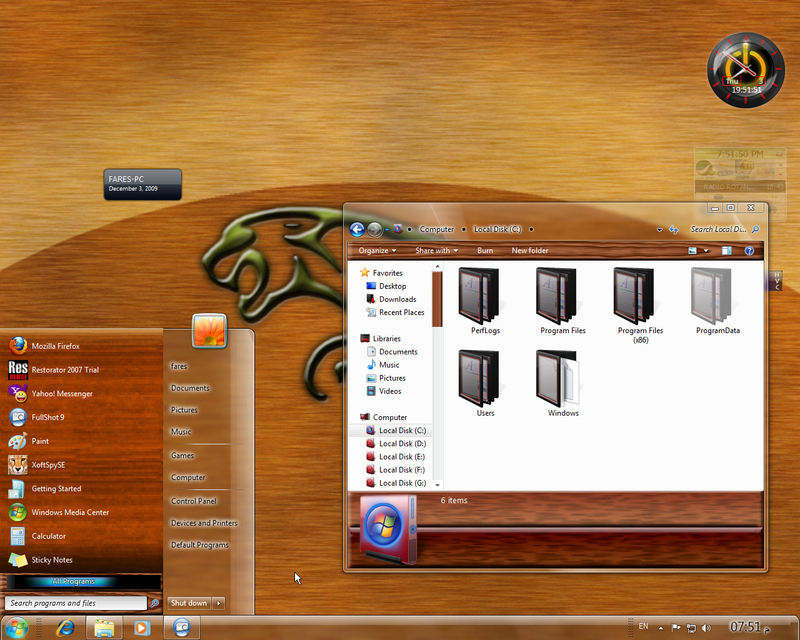This screenshot has width=800, height=640.
Task: Select Videos under Libraries
Action: pyautogui.click(x=384, y=391)
